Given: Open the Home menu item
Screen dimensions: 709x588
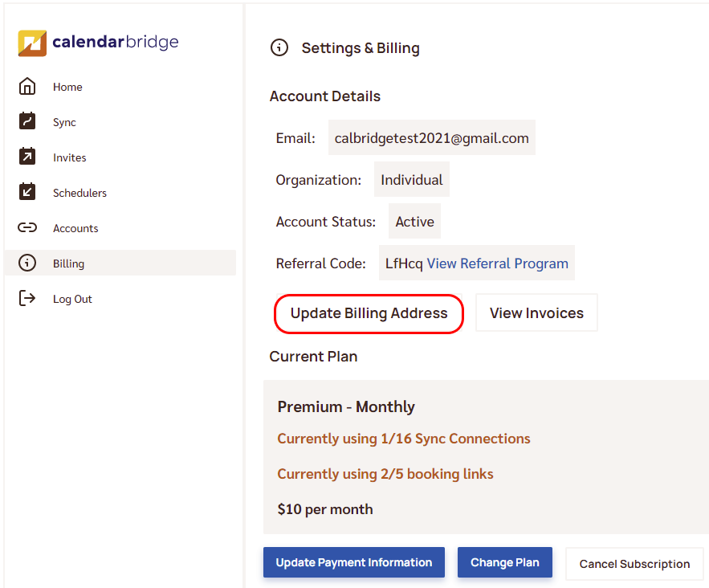Looking at the screenshot, I should click(67, 87).
